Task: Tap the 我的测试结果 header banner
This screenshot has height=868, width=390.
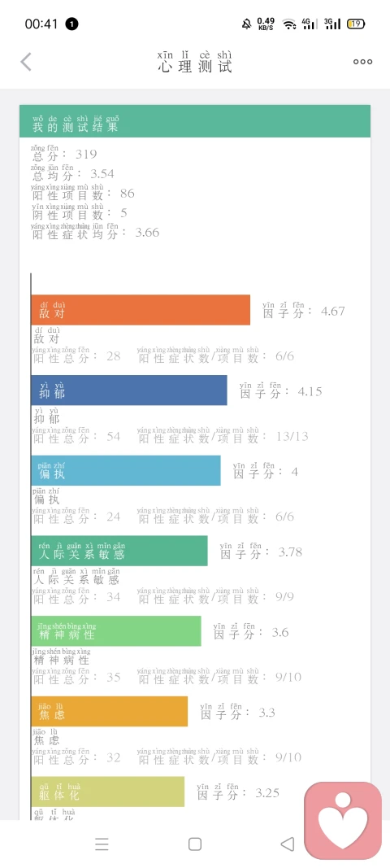Action: coord(195,121)
